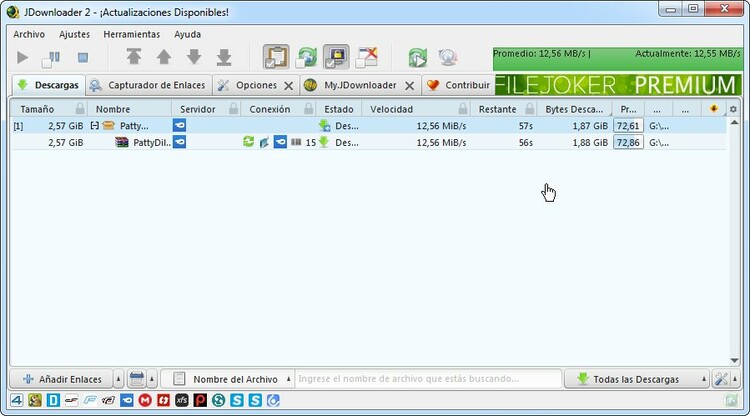This screenshot has width=750, height=416.
Task: Expand the arrow next to Añadir Enlaces
Action: pyautogui.click(x=119, y=379)
